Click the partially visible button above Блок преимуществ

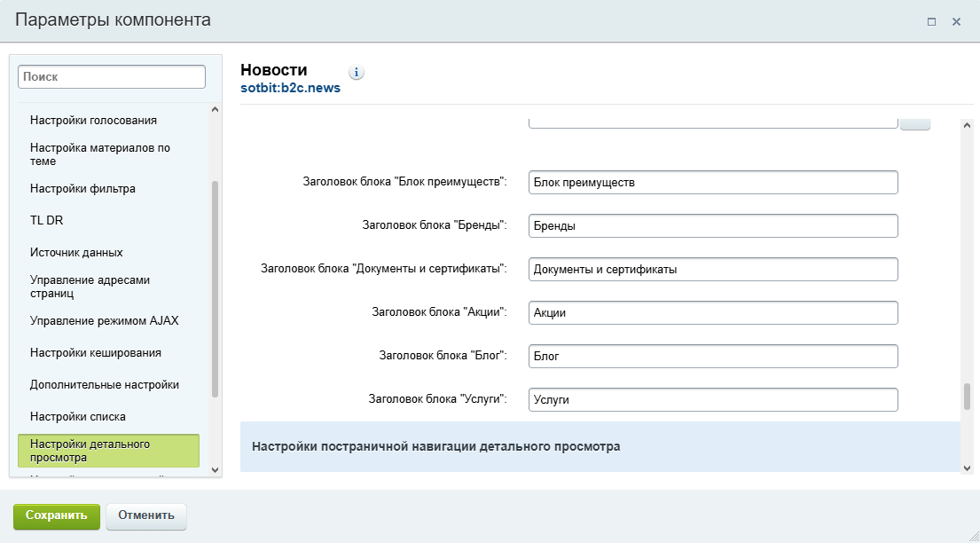tap(915, 124)
